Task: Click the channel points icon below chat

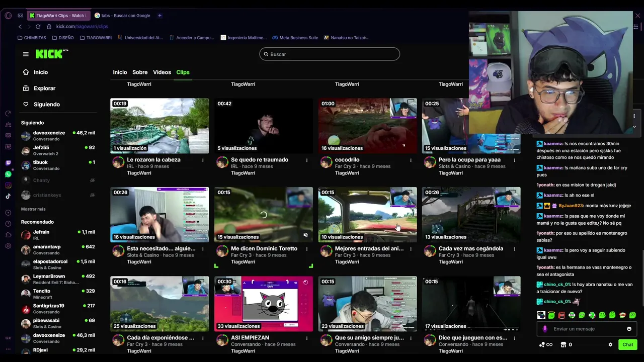Action: [546, 344]
